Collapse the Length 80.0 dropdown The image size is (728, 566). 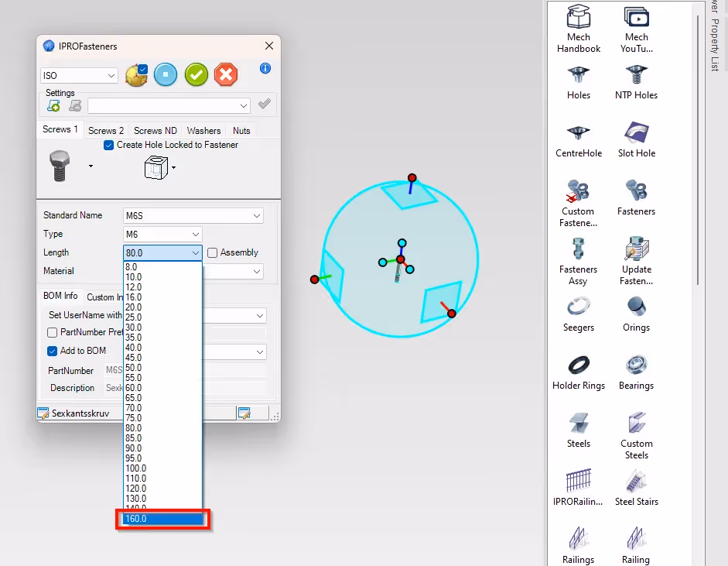(x=162, y=252)
